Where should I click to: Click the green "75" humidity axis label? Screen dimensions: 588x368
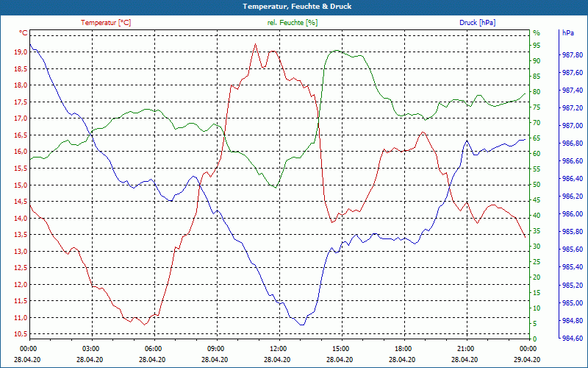(537, 107)
